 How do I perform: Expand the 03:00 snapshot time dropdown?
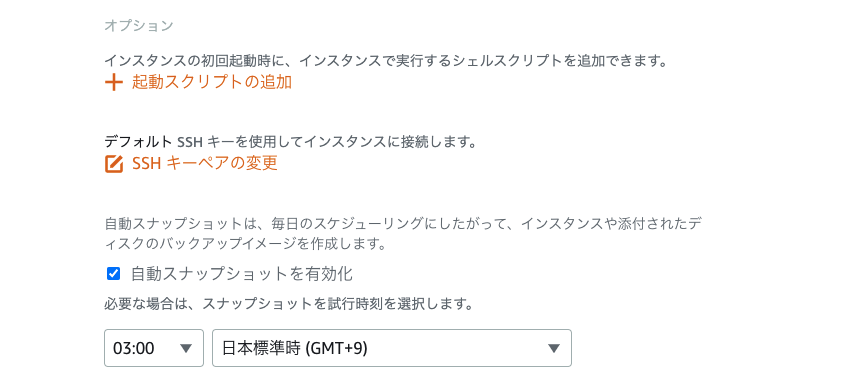[x=154, y=348]
